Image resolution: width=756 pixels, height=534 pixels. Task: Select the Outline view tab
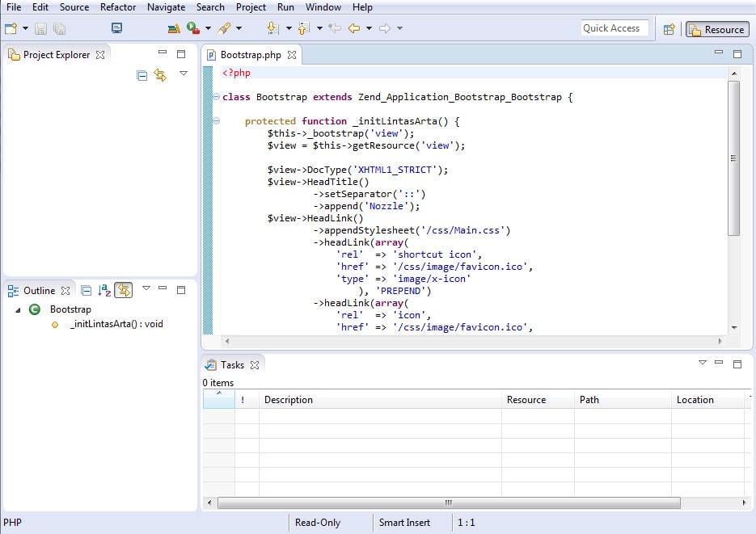(40, 291)
